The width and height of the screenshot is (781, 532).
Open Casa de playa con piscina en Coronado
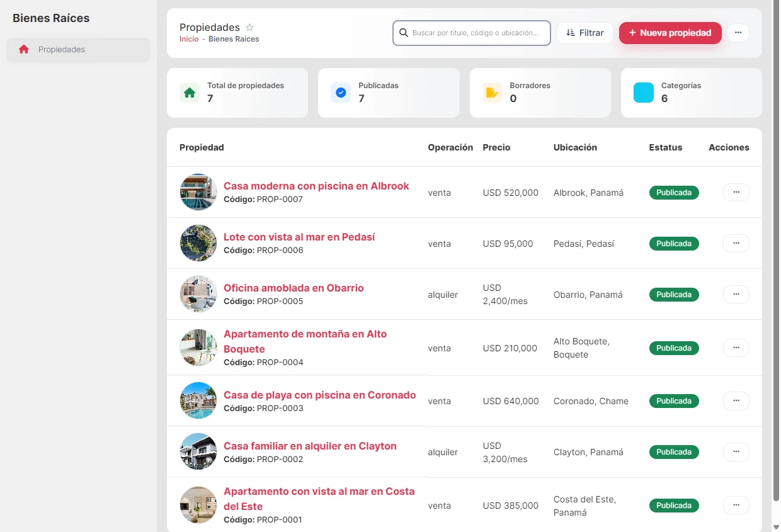point(320,395)
